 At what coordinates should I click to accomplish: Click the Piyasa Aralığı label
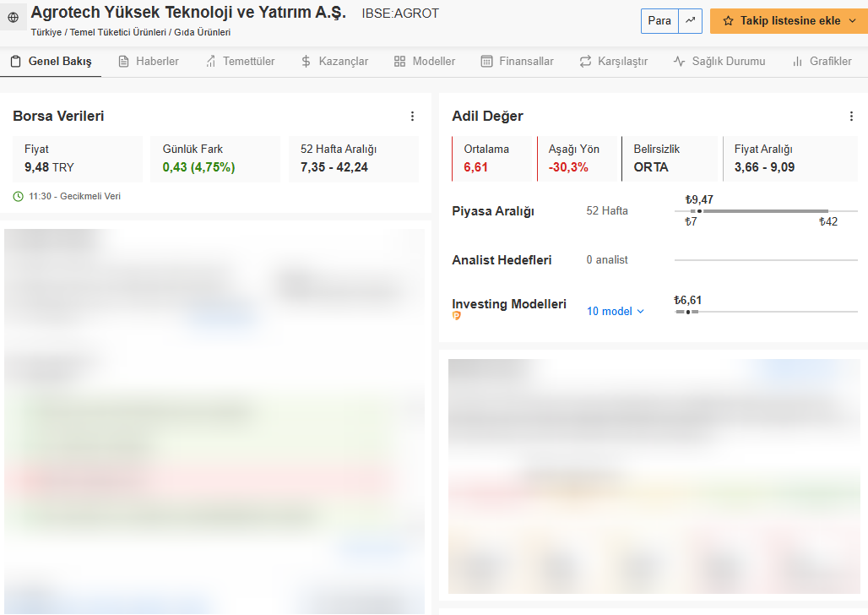[x=492, y=211]
